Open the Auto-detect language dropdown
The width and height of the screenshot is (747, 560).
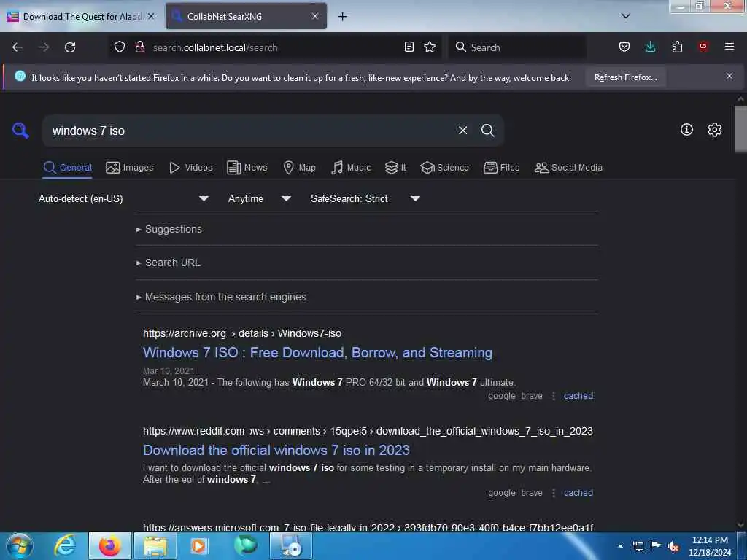coord(123,198)
